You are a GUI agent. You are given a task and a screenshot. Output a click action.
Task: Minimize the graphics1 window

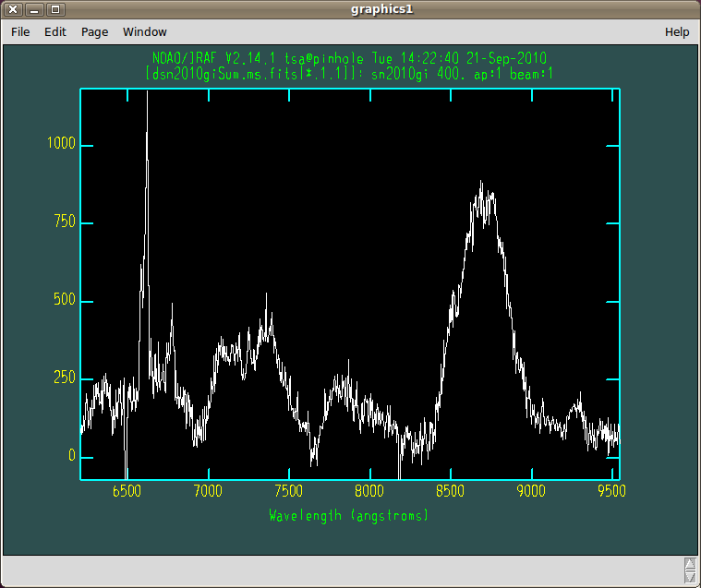33,9
